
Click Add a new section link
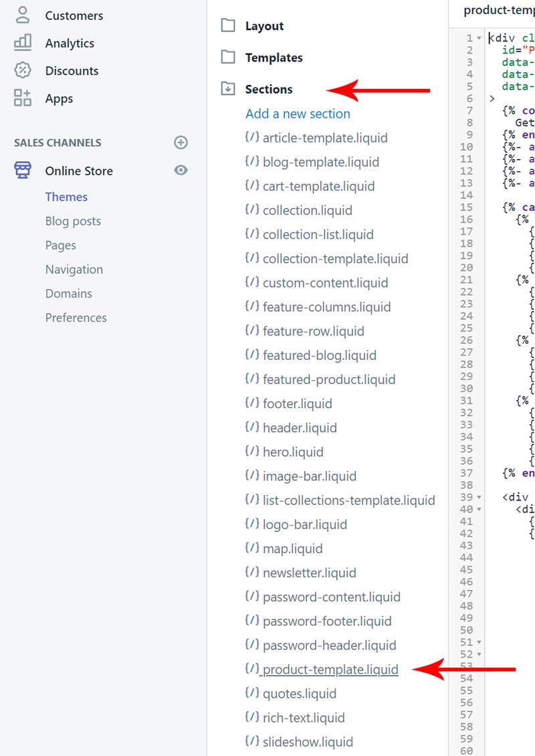coord(298,114)
